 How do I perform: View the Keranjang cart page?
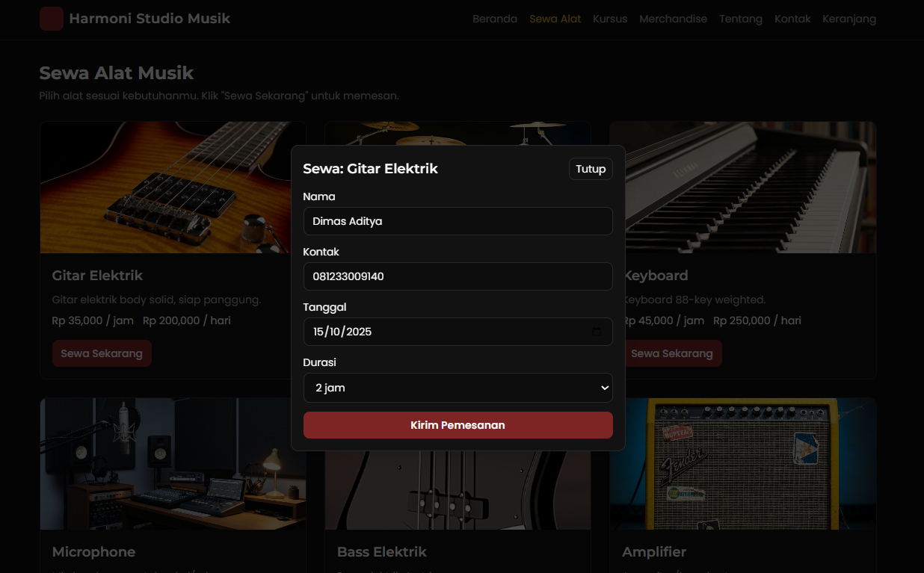point(848,19)
